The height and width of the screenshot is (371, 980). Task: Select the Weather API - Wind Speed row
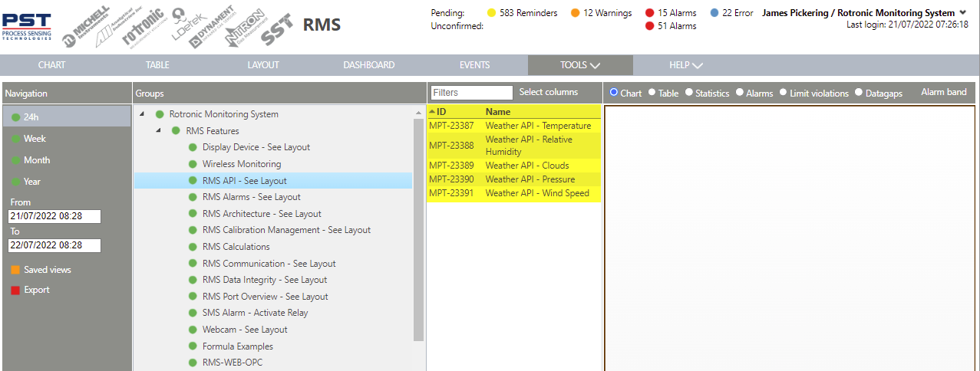click(x=514, y=193)
